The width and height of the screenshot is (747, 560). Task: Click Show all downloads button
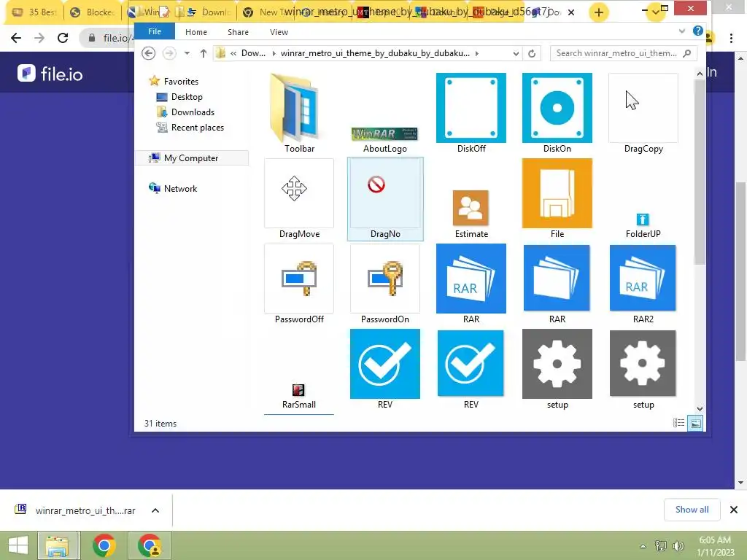click(692, 510)
